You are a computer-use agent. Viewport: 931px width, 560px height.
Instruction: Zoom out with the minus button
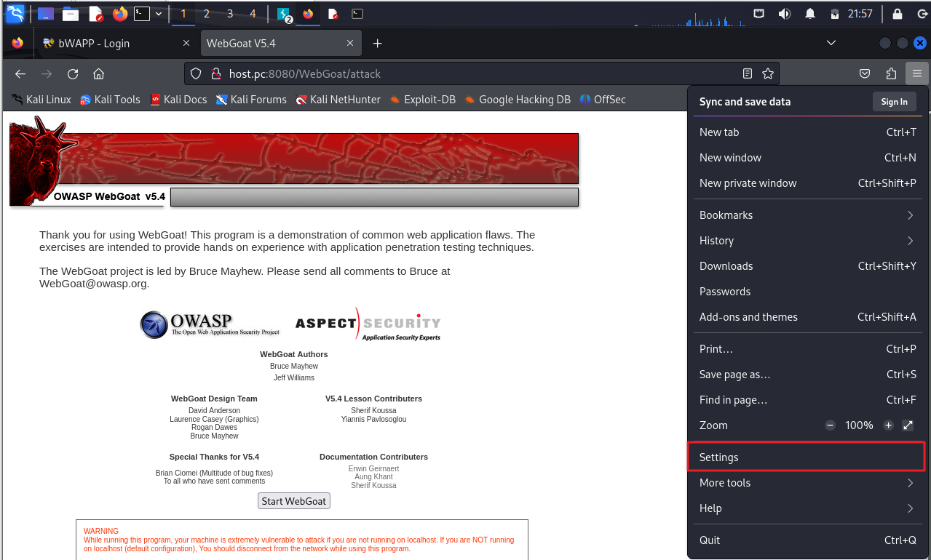point(831,425)
